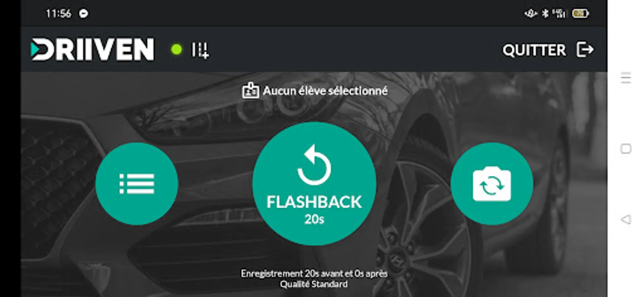Tap the battery indicator icon
The height and width of the screenshot is (297, 644).
point(580,14)
